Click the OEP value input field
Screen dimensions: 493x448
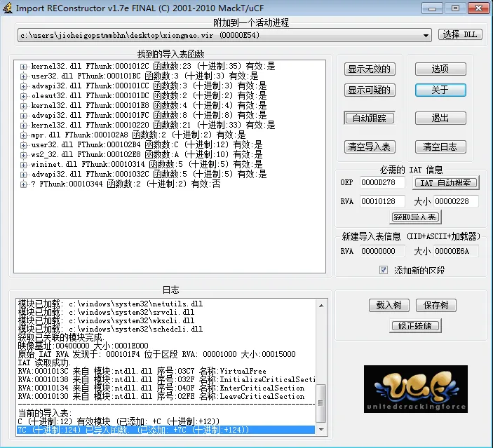383,183
